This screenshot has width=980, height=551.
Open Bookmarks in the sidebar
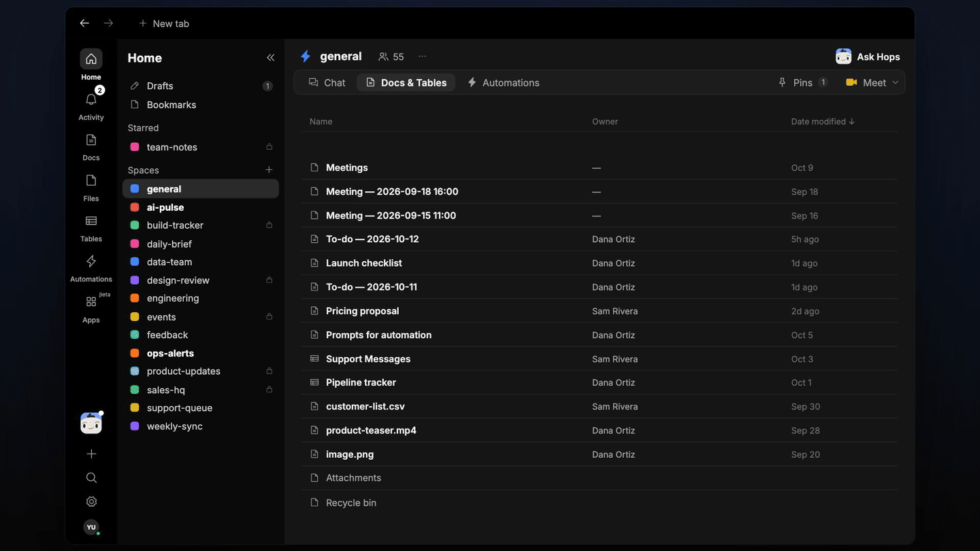(201, 105)
